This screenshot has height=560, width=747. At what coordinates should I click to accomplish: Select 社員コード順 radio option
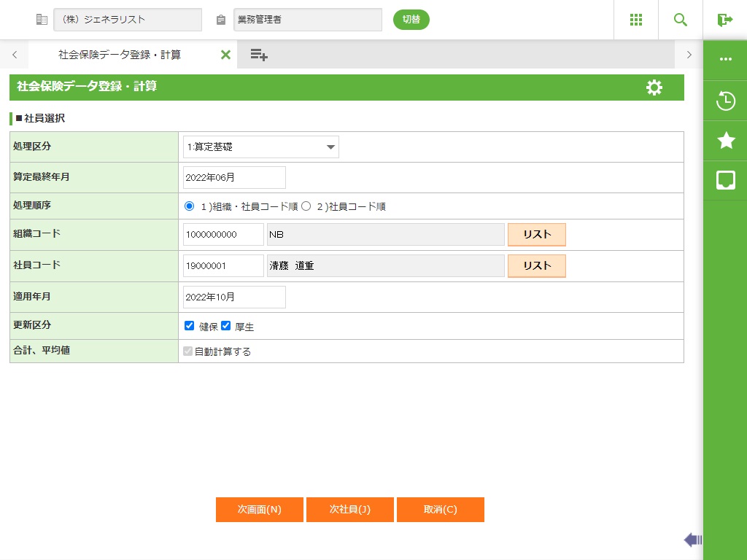306,206
